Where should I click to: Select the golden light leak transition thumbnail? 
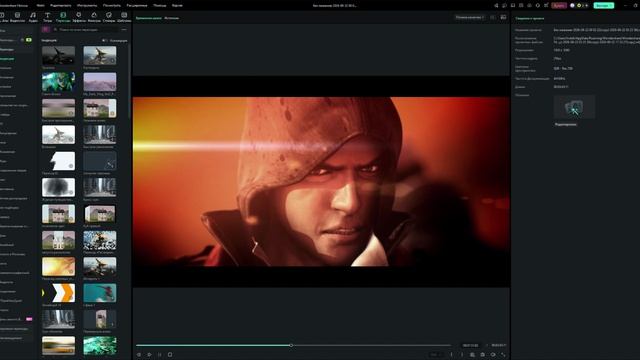[58, 266]
